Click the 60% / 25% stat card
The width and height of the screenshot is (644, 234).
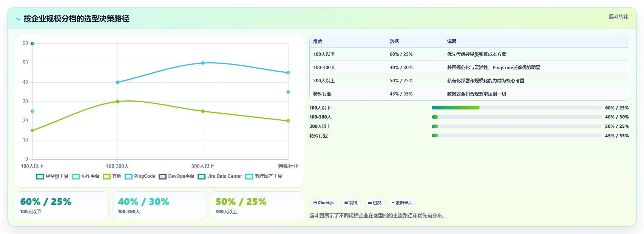pyautogui.click(x=62, y=205)
